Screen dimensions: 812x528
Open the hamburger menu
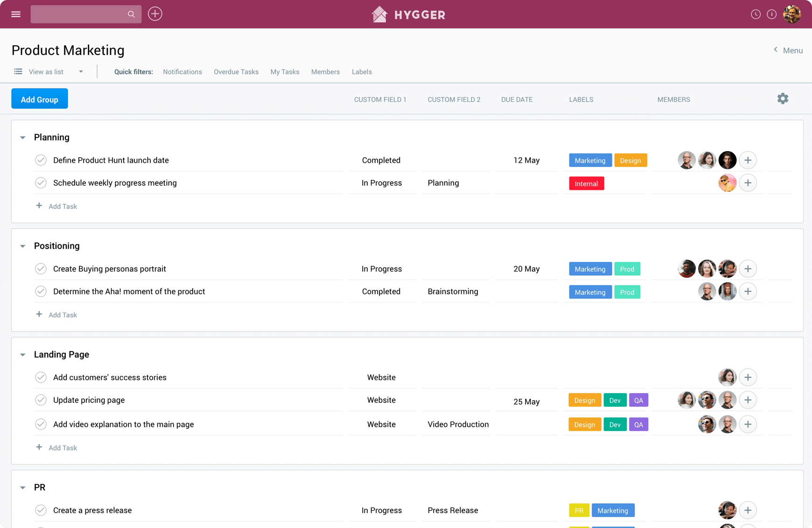coord(15,14)
